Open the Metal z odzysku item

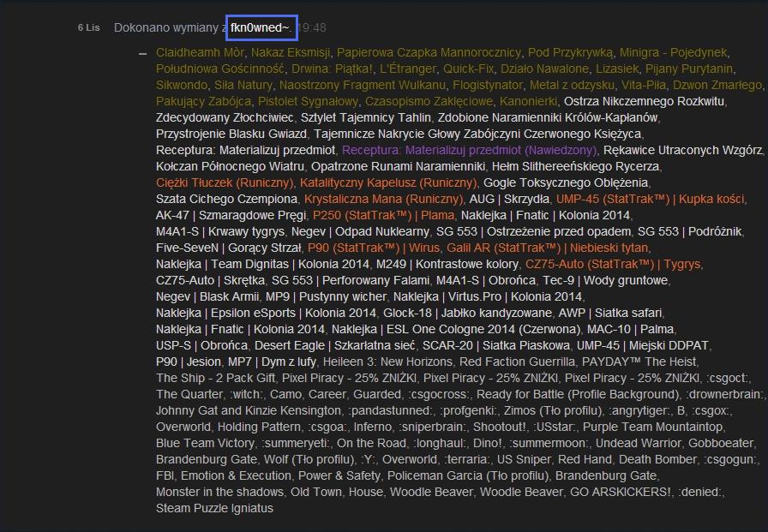click(572, 85)
